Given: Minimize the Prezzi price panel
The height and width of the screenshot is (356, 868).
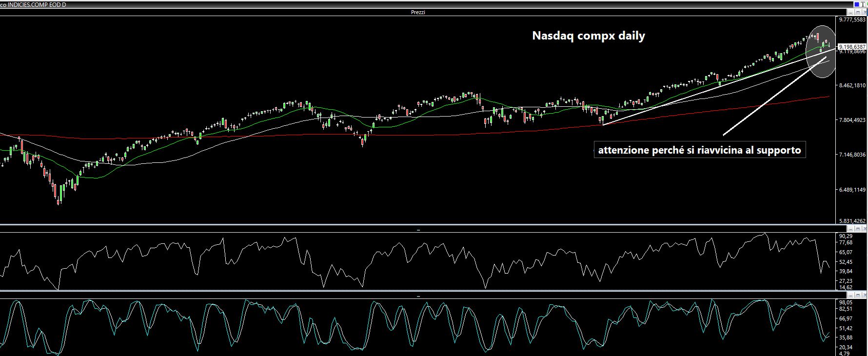Looking at the screenshot, I should coord(851,12).
